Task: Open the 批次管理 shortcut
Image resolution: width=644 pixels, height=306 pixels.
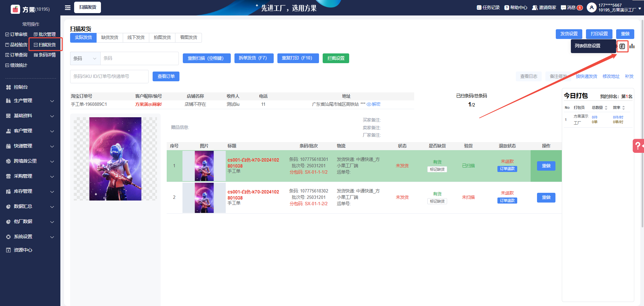Action: tap(45, 34)
